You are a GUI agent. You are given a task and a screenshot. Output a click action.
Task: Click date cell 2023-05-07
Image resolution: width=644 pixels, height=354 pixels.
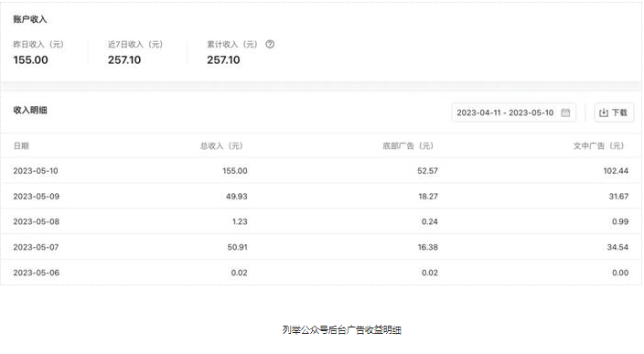36,247
